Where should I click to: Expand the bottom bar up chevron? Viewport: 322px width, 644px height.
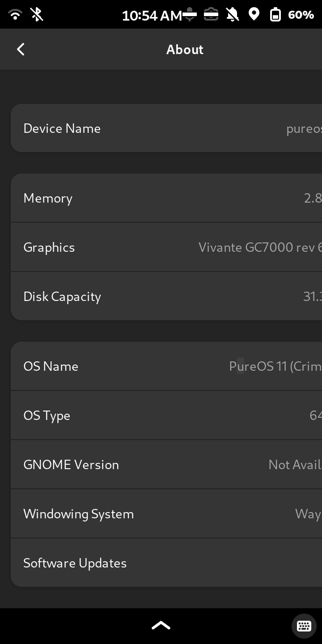pyautogui.click(x=161, y=625)
